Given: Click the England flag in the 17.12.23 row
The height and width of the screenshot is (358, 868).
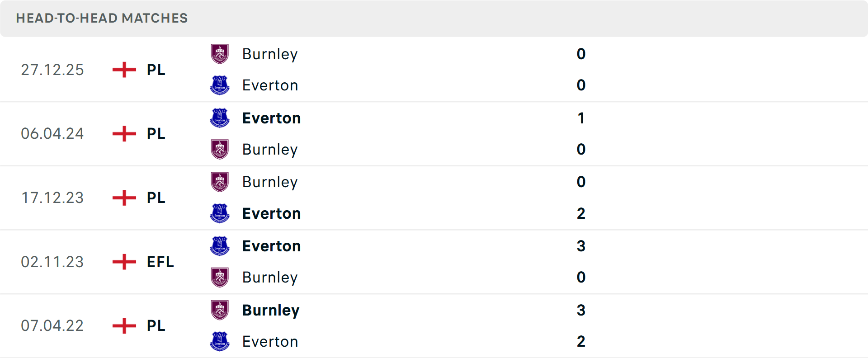Looking at the screenshot, I should [123, 198].
